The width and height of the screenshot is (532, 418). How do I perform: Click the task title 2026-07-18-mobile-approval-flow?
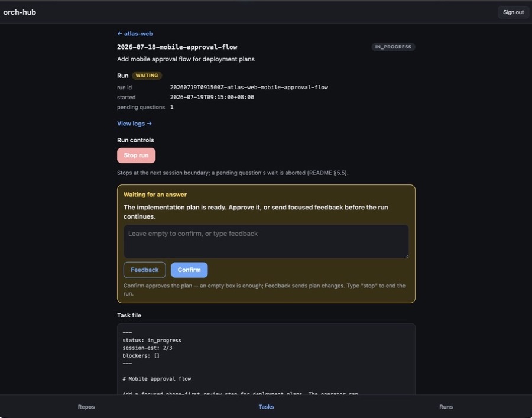click(177, 47)
